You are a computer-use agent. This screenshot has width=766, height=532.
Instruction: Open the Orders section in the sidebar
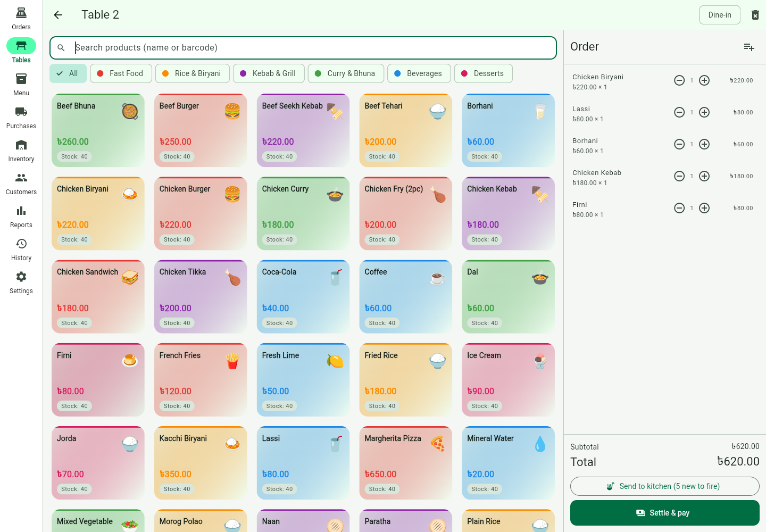click(x=21, y=19)
